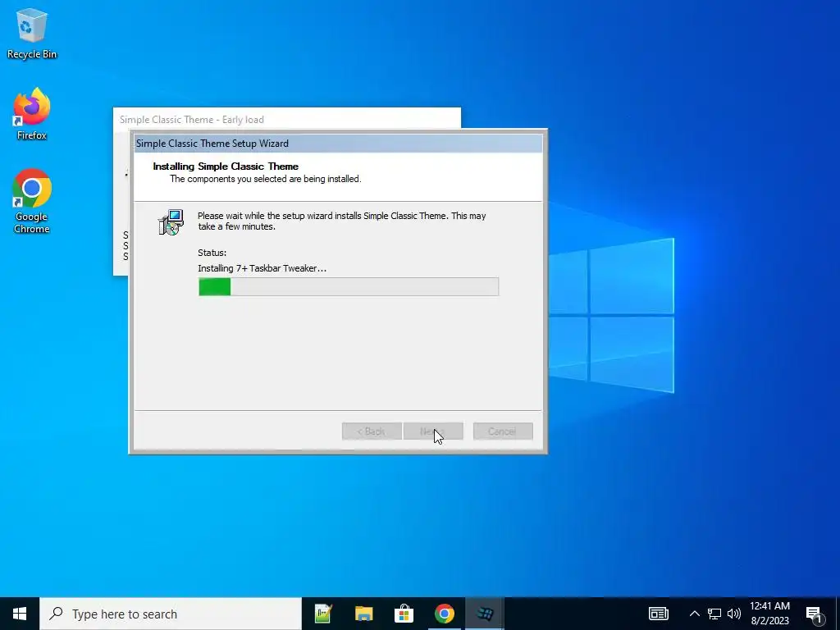840x630 pixels.
Task: Open Google Chrome desktop shortcut
Action: tap(32, 202)
